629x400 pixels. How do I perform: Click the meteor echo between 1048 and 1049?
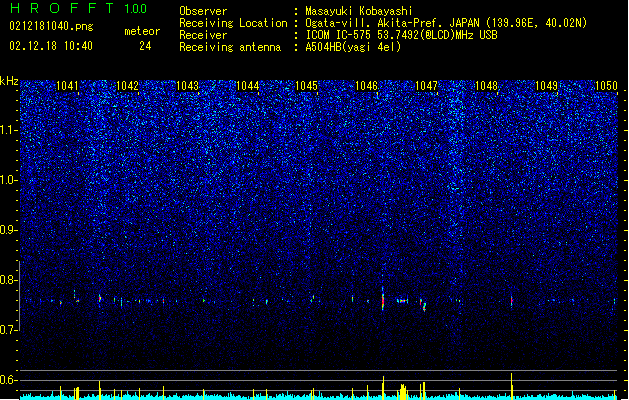tap(511, 301)
